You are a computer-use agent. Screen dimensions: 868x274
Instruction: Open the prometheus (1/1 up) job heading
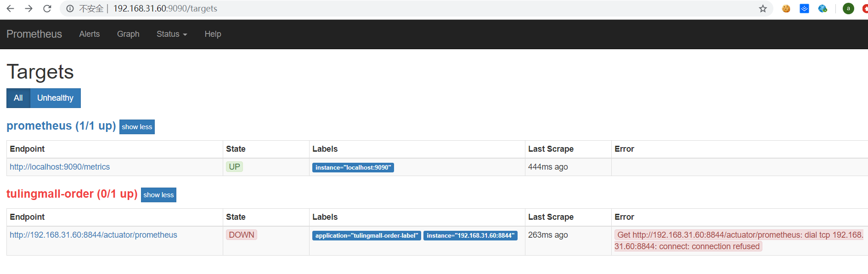click(x=61, y=126)
